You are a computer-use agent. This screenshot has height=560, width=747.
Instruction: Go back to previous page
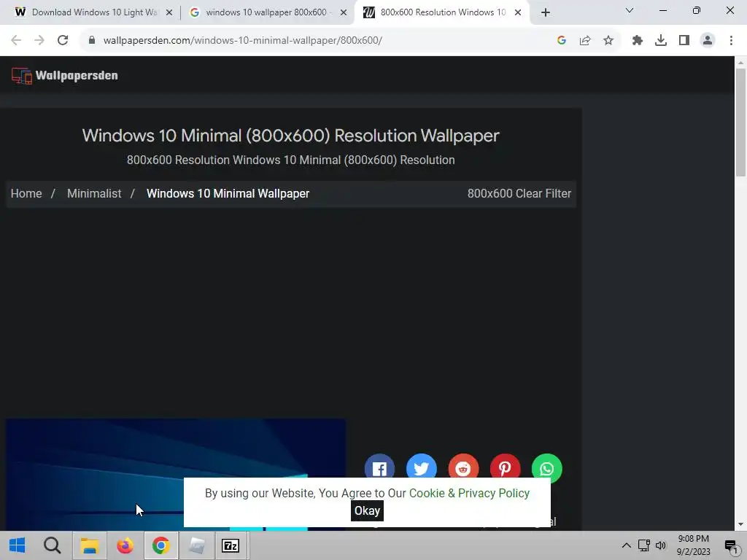pos(16,41)
